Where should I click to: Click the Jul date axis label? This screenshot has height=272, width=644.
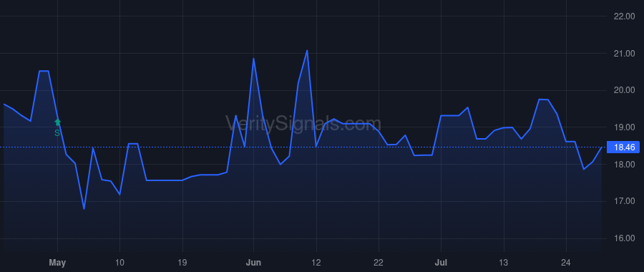pyautogui.click(x=441, y=263)
